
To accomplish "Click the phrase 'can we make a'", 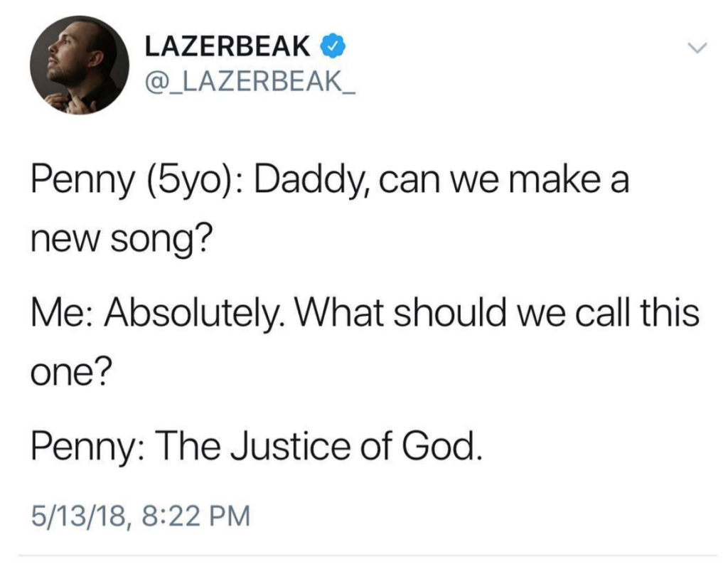I will (504, 180).
